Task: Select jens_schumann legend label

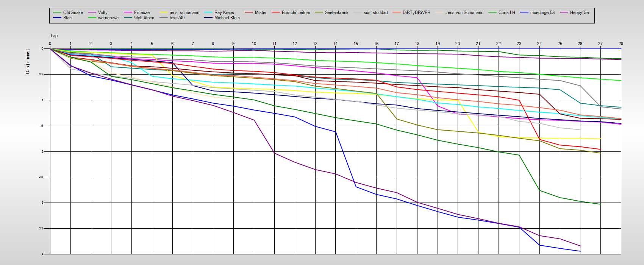Action: (184, 12)
